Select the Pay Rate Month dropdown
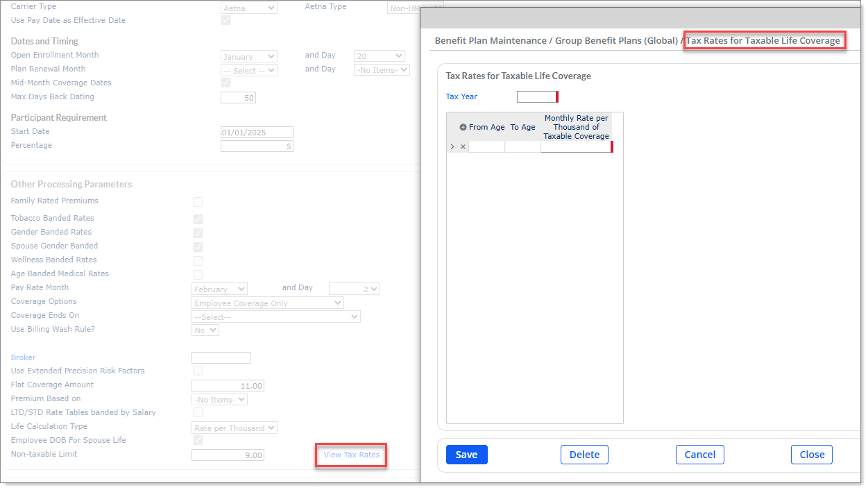Image resolution: width=868 pixels, height=490 pixels. (219, 289)
